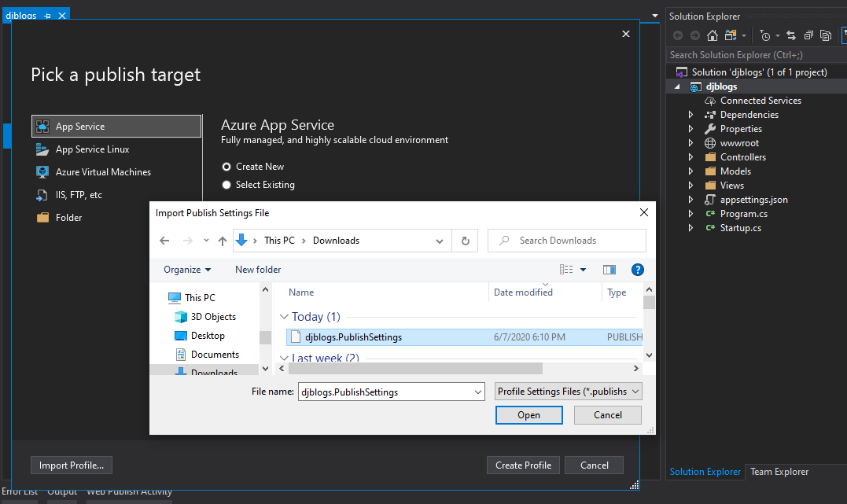847x504 pixels.
Task: Click the Home icon in Solution Explorer toolbar
Action: tap(713, 35)
